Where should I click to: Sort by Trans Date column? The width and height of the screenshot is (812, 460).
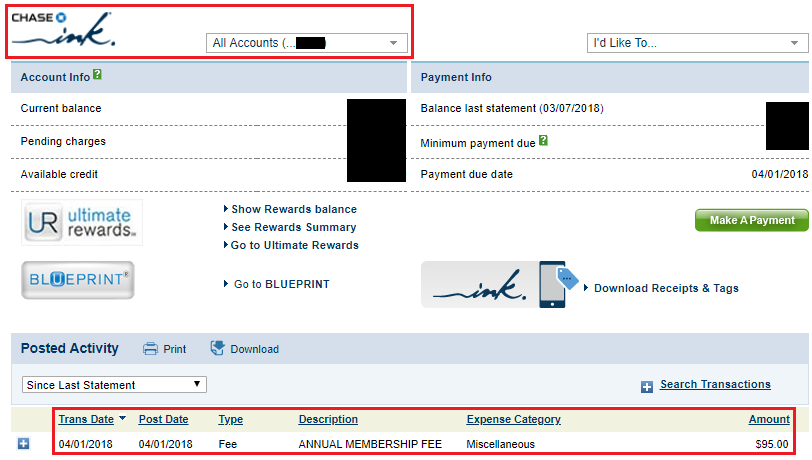(x=86, y=420)
